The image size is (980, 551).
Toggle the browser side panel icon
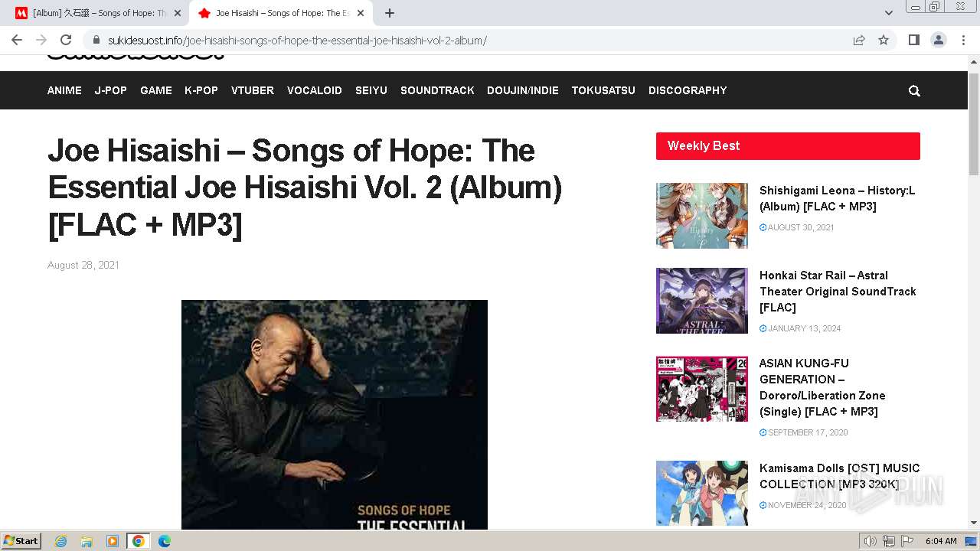click(913, 40)
